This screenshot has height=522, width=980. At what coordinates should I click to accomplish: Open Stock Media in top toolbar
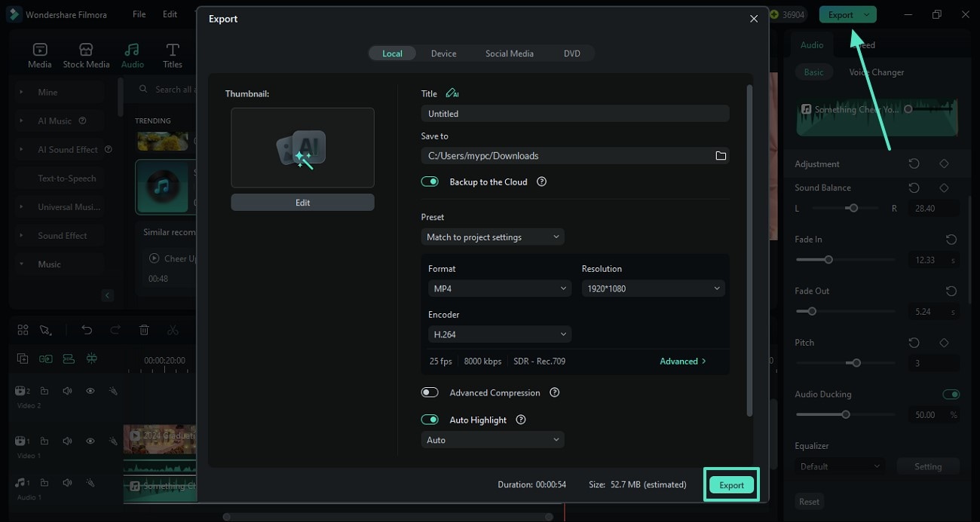86,56
